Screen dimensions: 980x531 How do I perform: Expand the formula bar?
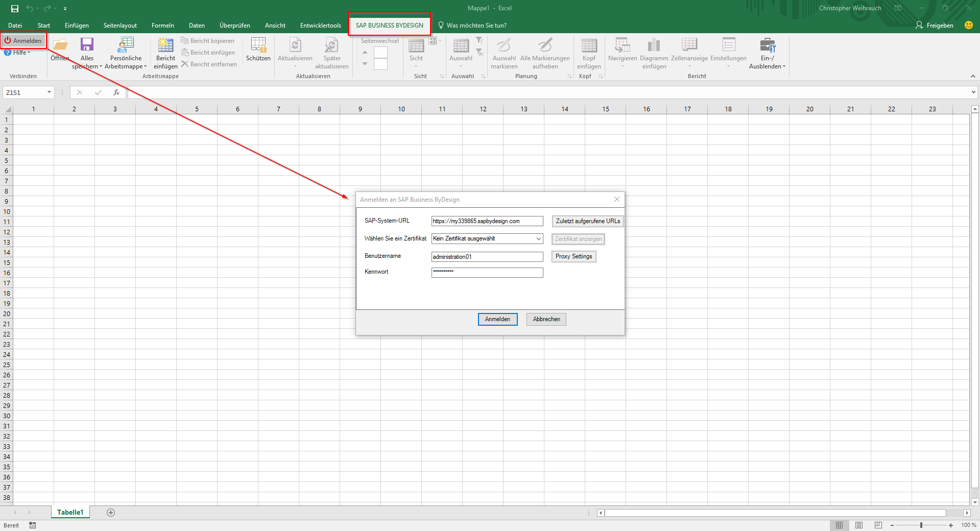973,92
